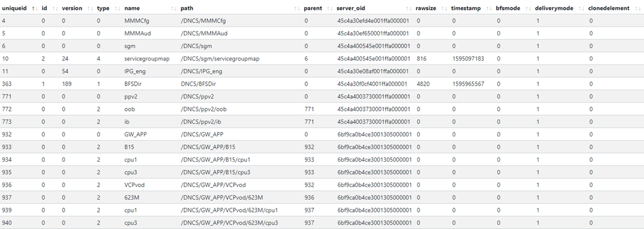Click the uniqueid column header

(x=14, y=8)
